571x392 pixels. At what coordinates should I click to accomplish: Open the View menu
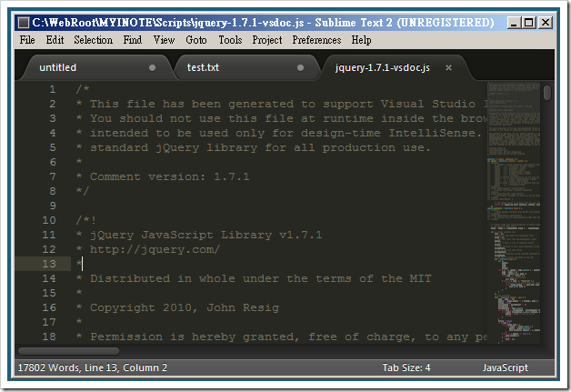pos(164,40)
